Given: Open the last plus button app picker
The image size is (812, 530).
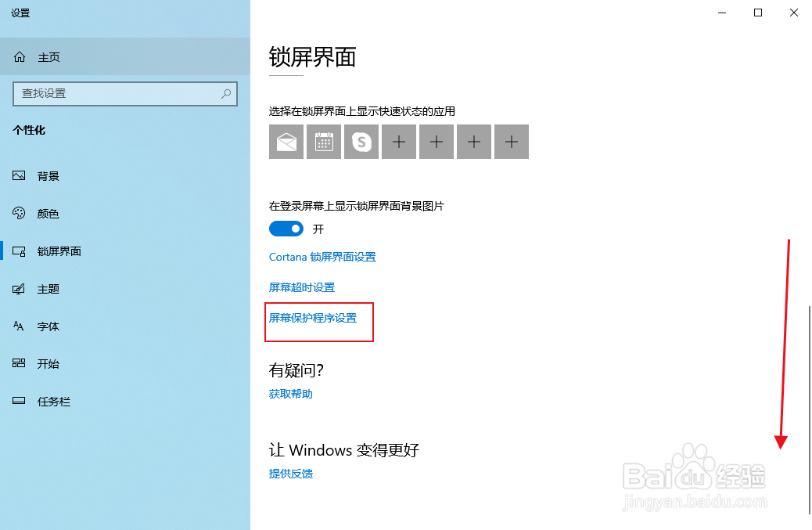Looking at the screenshot, I should pos(511,142).
